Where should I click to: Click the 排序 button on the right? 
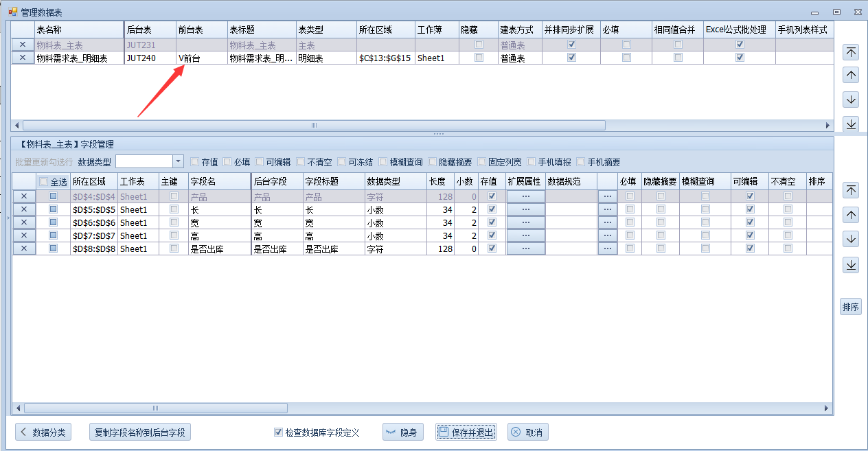coord(850,307)
